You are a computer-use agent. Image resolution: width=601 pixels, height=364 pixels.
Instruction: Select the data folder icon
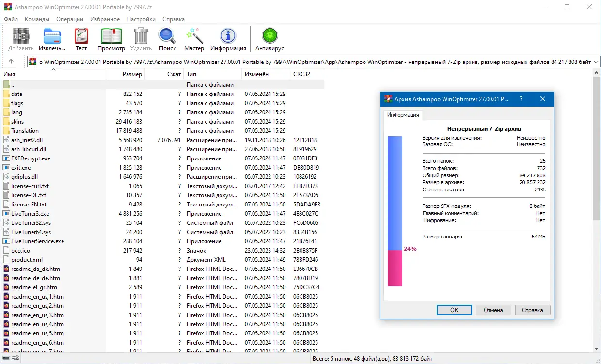(6, 94)
